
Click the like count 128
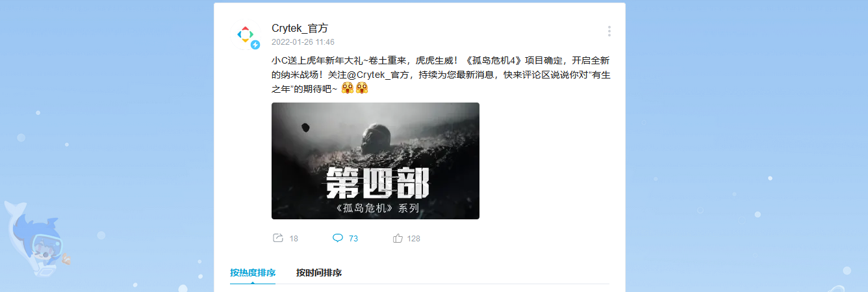click(x=413, y=239)
